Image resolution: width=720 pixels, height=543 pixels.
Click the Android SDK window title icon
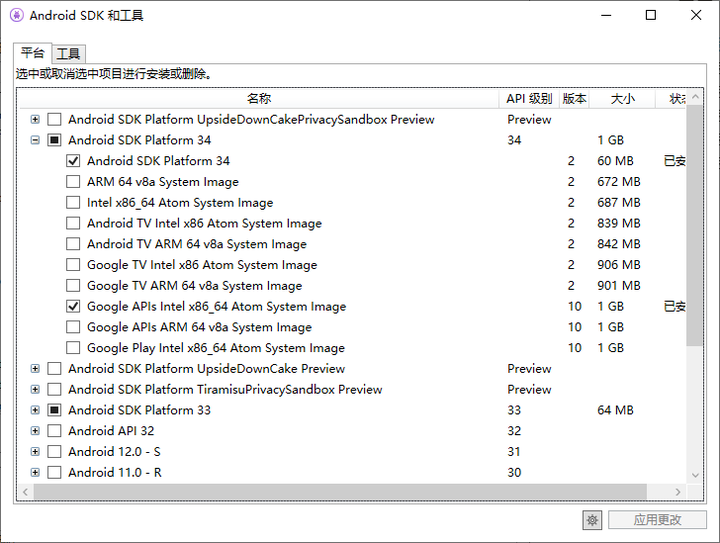(x=17, y=15)
